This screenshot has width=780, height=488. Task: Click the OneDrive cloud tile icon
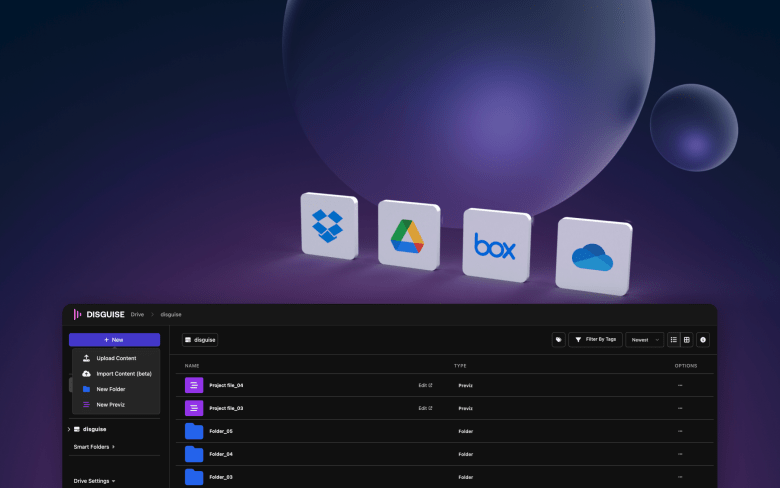point(594,255)
